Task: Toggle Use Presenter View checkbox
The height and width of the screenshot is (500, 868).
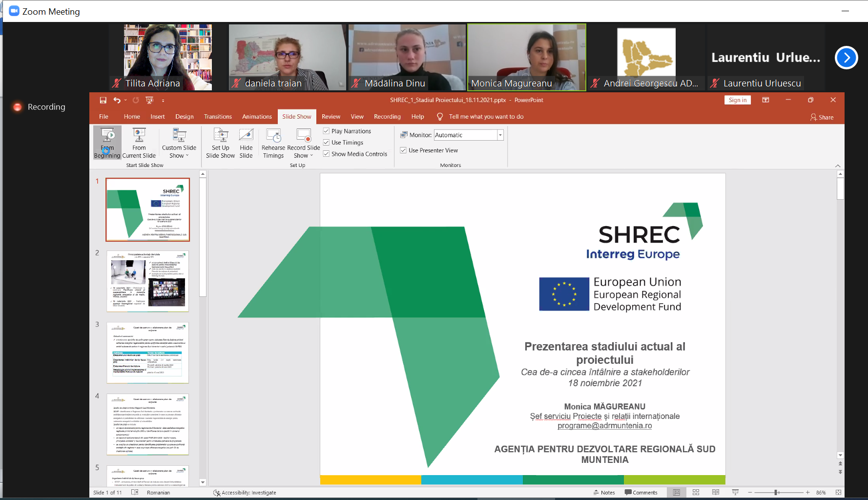Action: (x=403, y=150)
